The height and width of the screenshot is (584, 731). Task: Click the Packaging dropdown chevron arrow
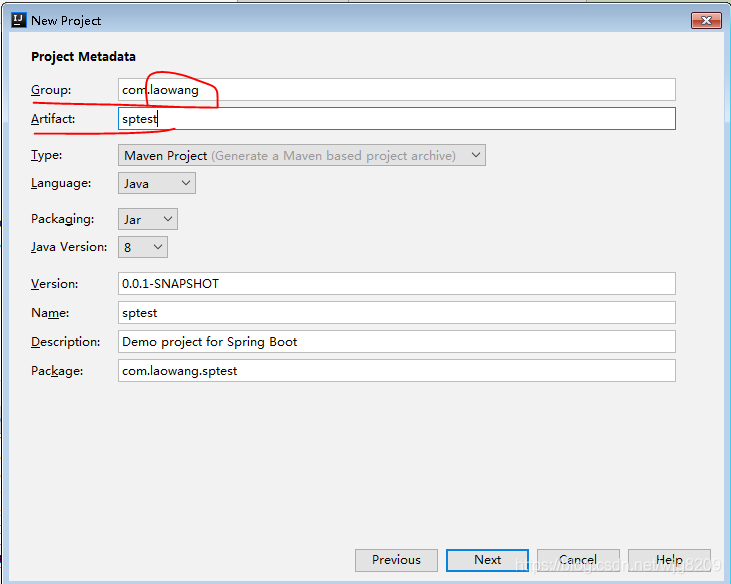point(168,219)
